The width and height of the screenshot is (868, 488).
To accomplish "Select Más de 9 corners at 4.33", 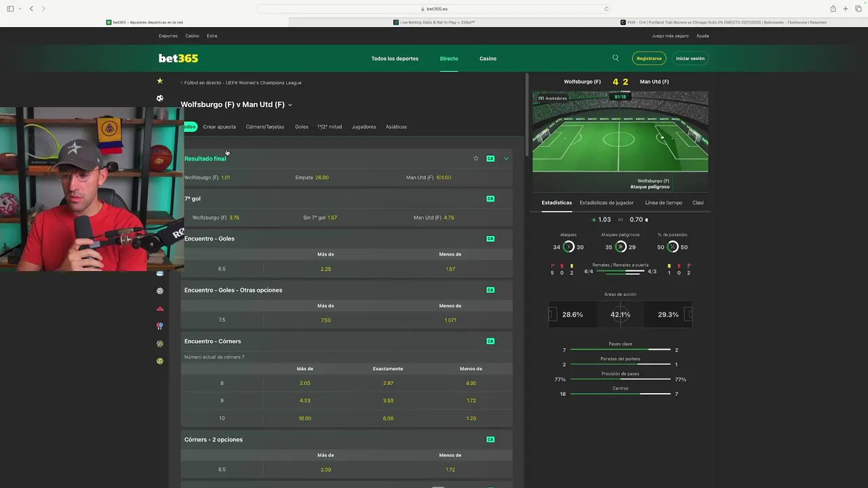I will pos(305,401).
